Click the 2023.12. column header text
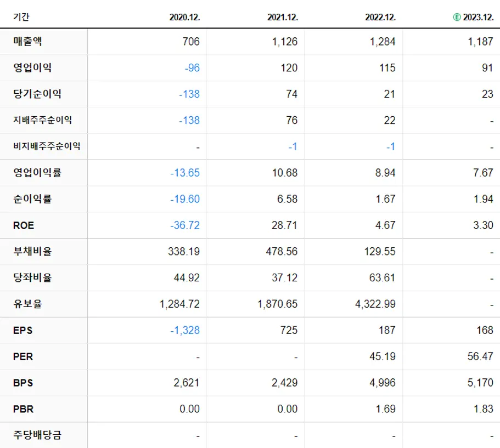This screenshot has height=448, width=500. coord(478,17)
